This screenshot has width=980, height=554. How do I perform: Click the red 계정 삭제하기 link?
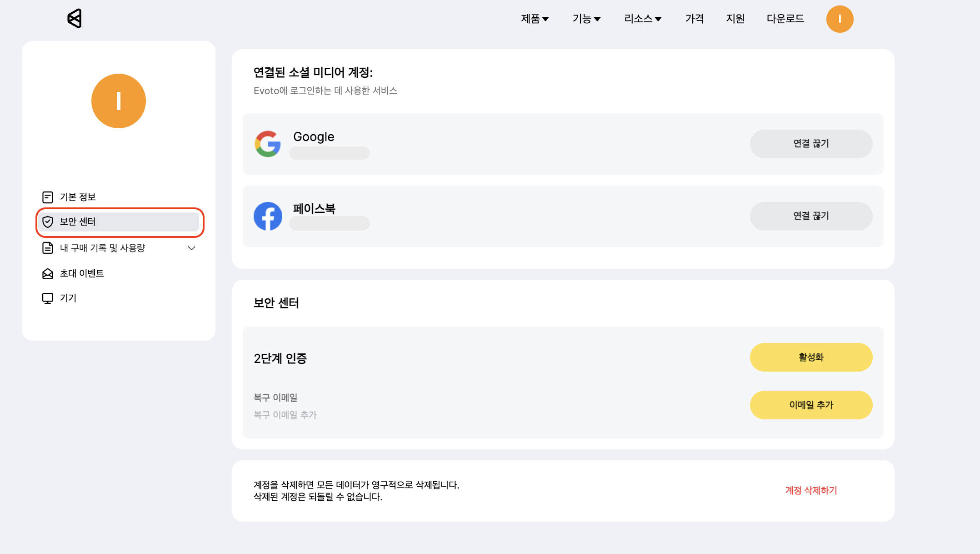tap(811, 490)
